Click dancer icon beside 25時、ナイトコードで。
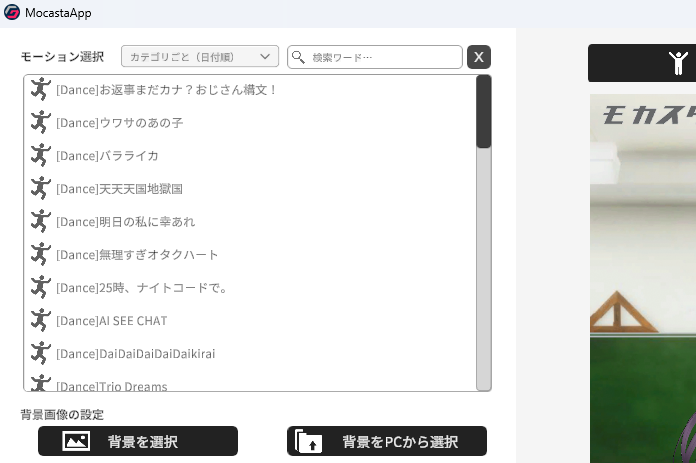The height and width of the screenshot is (463, 696). [40, 287]
